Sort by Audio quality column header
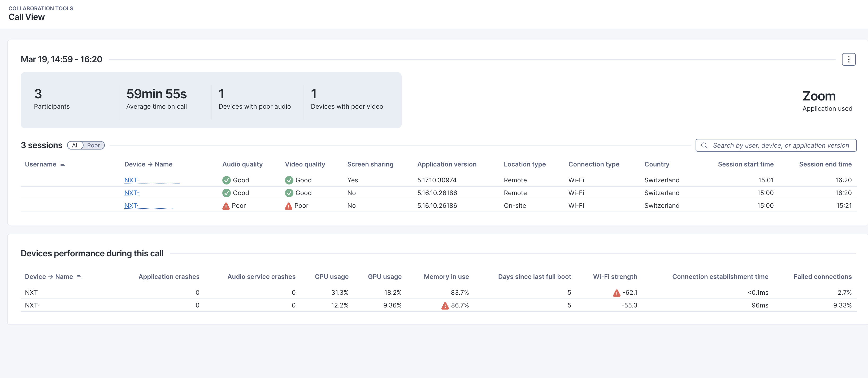868x378 pixels. pos(242,164)
